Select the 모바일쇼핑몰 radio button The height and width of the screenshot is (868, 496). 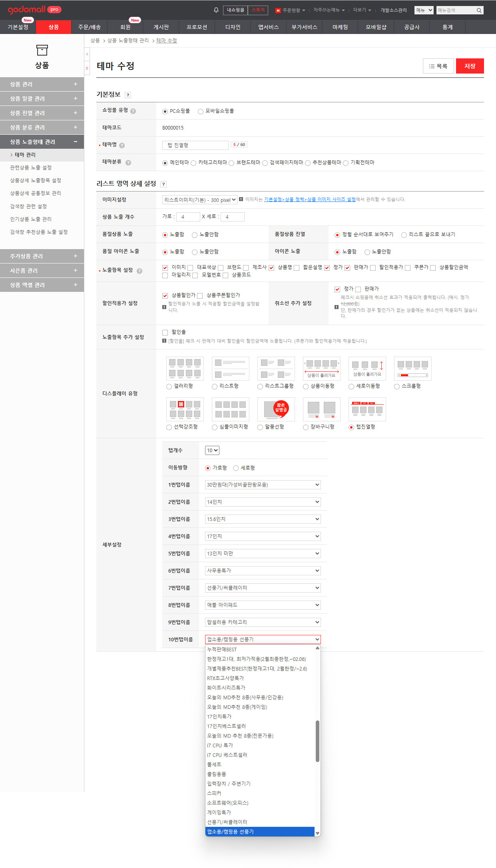tap(201, 112)
